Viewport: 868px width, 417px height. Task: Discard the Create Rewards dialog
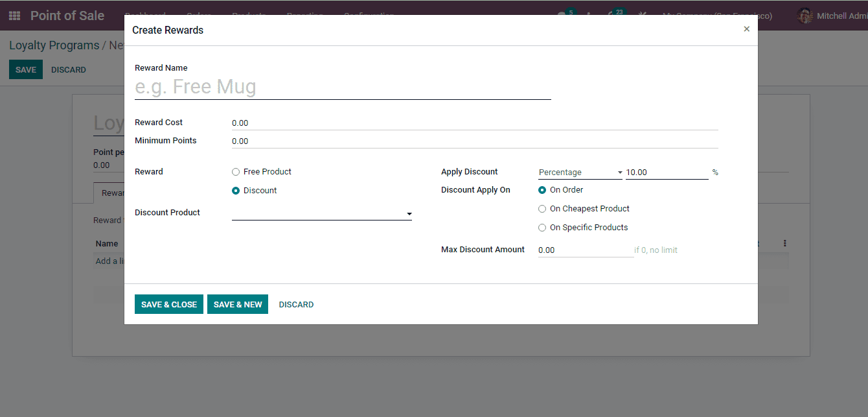[296, 304]
